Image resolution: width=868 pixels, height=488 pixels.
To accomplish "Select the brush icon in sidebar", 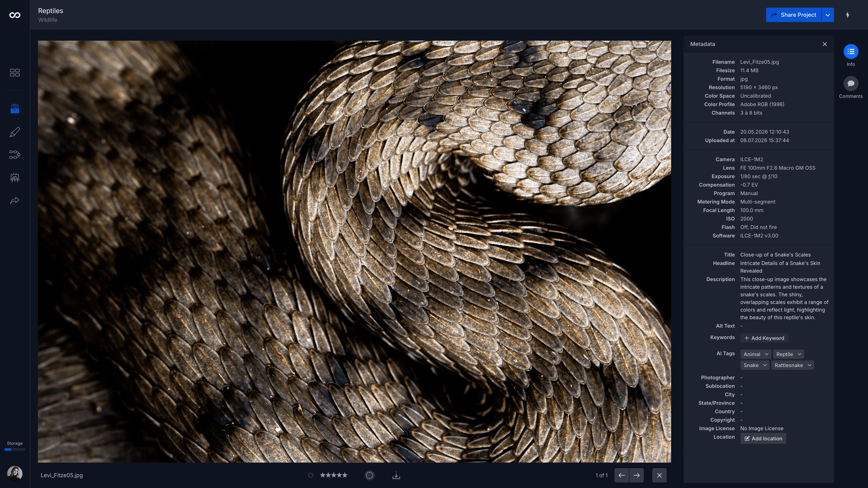I will tap(15, 132).
